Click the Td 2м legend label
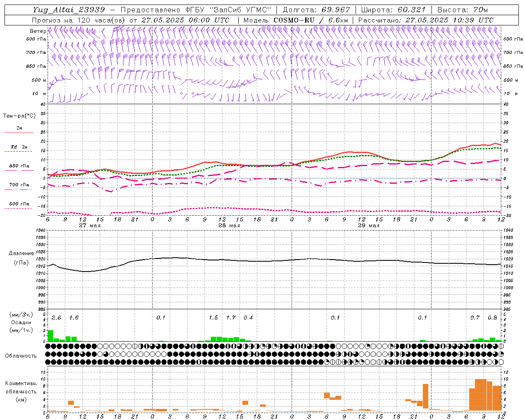 [x=19, y=147]
